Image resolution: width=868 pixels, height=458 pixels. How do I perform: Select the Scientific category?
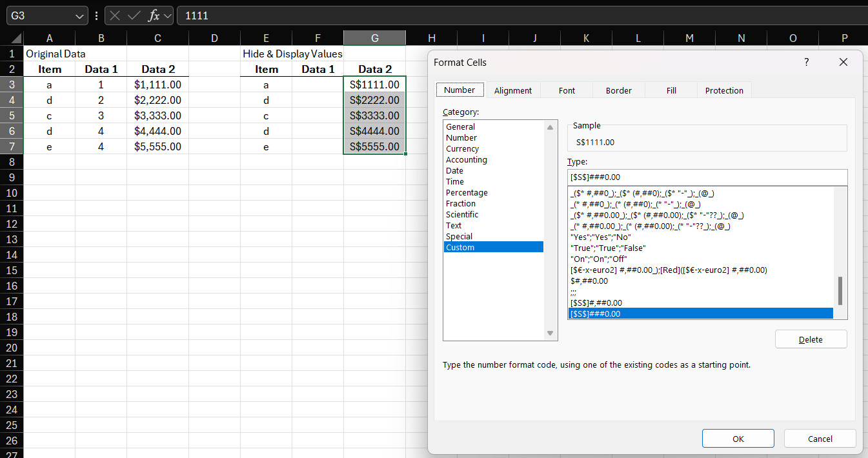494,214
